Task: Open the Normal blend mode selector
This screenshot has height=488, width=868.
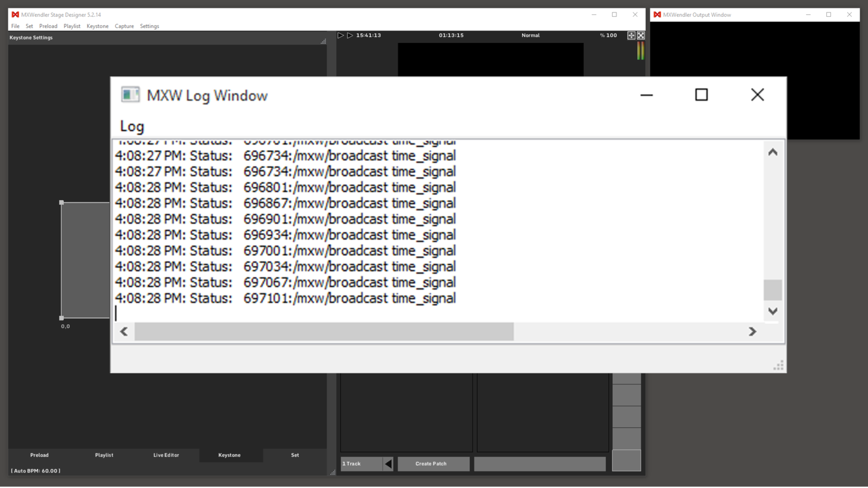Action: tap(530, 36)
